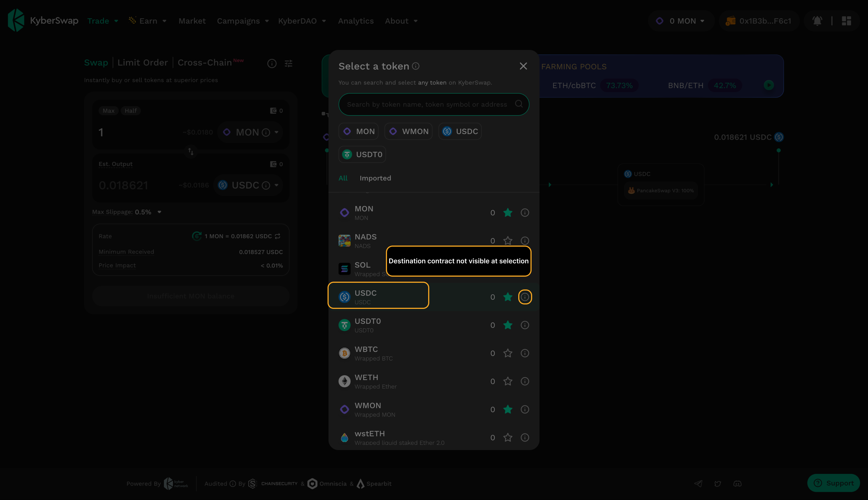Image resolution: width=868 pixels, height=500 pixels.
Task: Favorite the WBTC token star
Action: click(507, 353)
